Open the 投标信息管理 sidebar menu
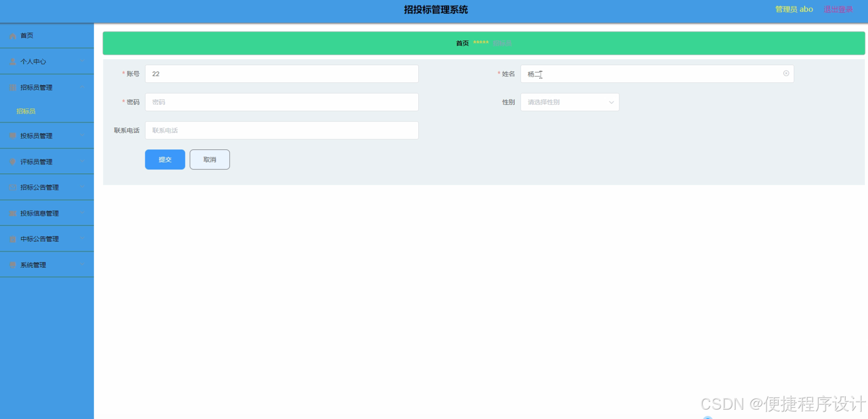 (x=47, y=214)
